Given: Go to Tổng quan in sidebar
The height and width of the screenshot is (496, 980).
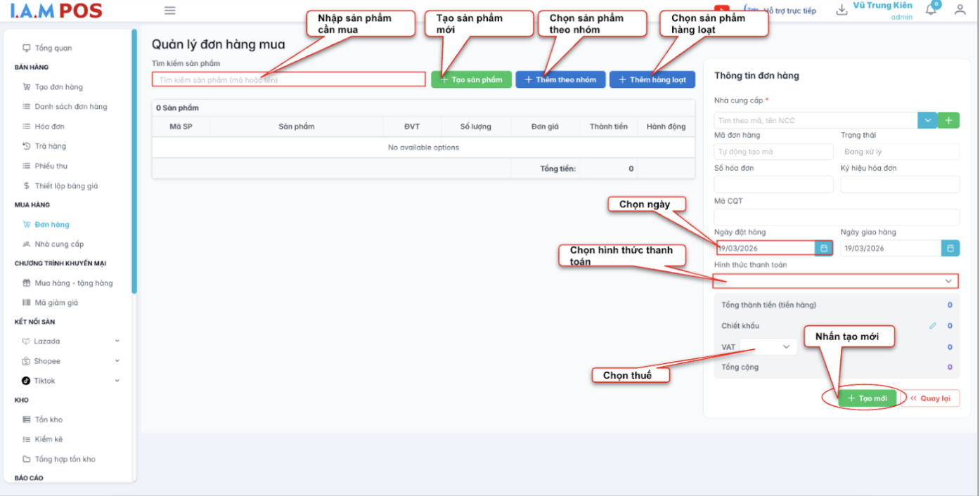Looking at the screenshot, I should click(x=53, y=48).
